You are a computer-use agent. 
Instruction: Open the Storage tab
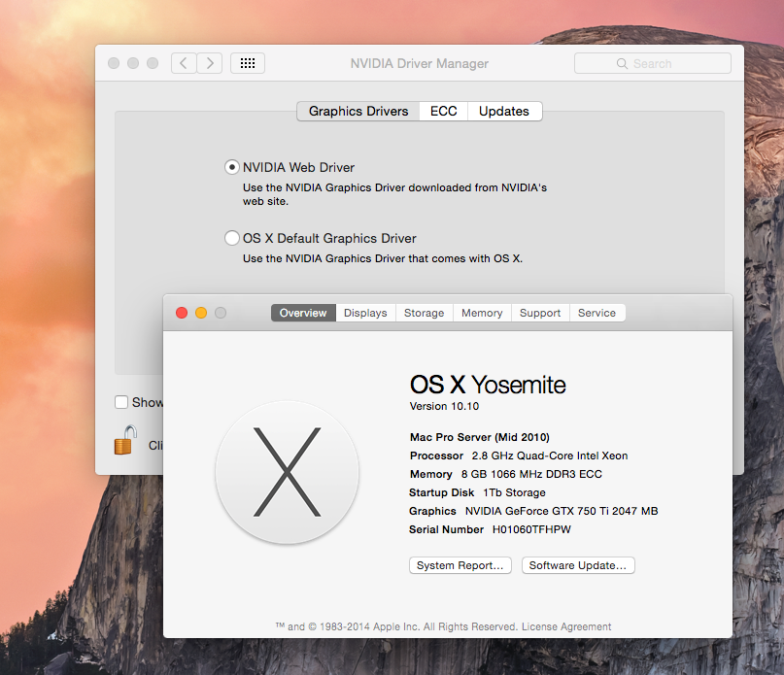[424, 313]
